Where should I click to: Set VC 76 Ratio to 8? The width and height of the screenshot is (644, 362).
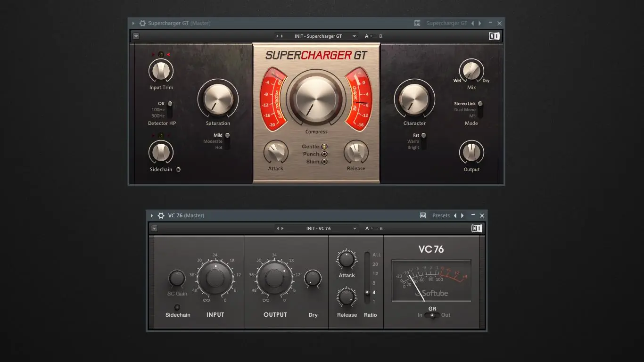tap(374, 283)
